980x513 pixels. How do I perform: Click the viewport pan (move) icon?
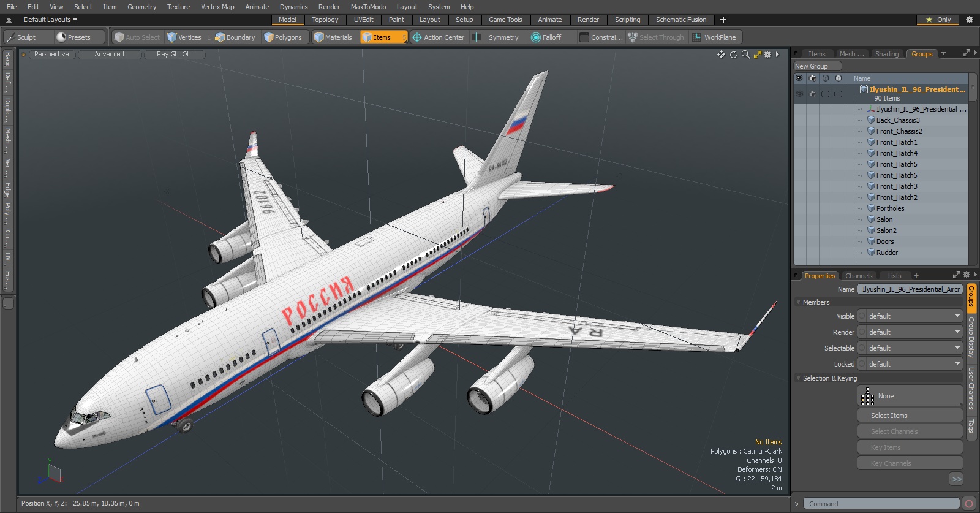(x=721, y=55)
